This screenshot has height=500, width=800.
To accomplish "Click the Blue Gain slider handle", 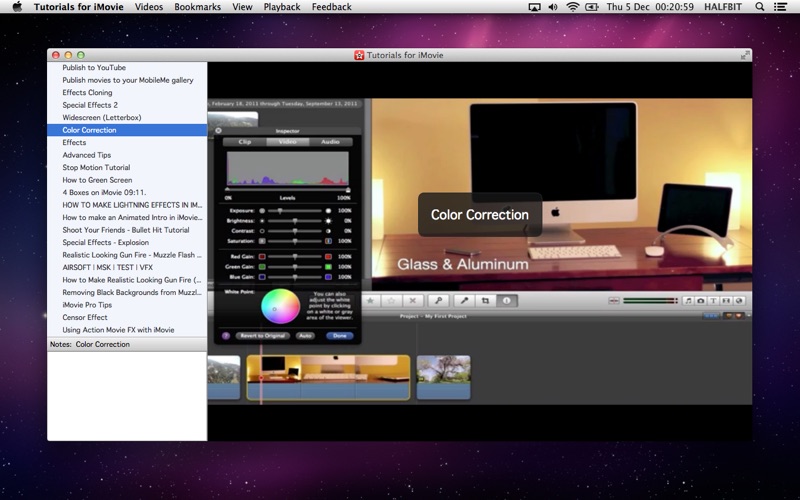I will click(295, 277).
